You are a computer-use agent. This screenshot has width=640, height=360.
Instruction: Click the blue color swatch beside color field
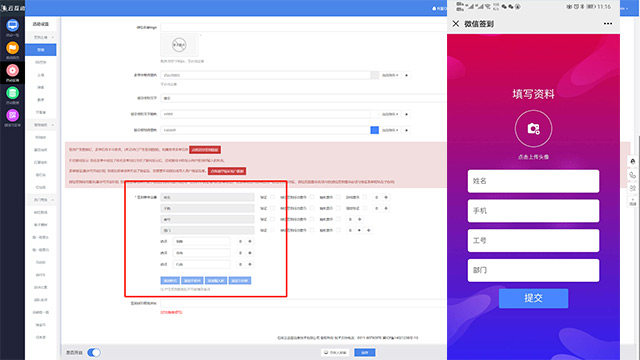pyautogui.click(x=374, y=130)
